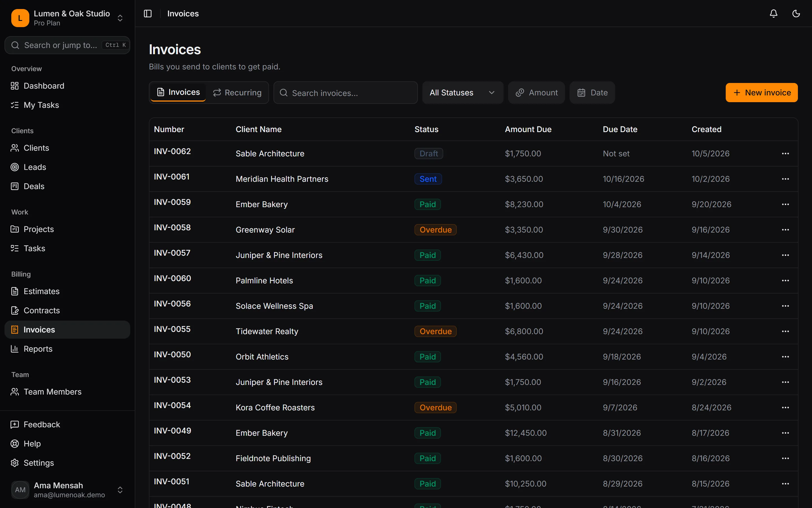Open row actions menu for INV-0060

(x=785, y=281)
